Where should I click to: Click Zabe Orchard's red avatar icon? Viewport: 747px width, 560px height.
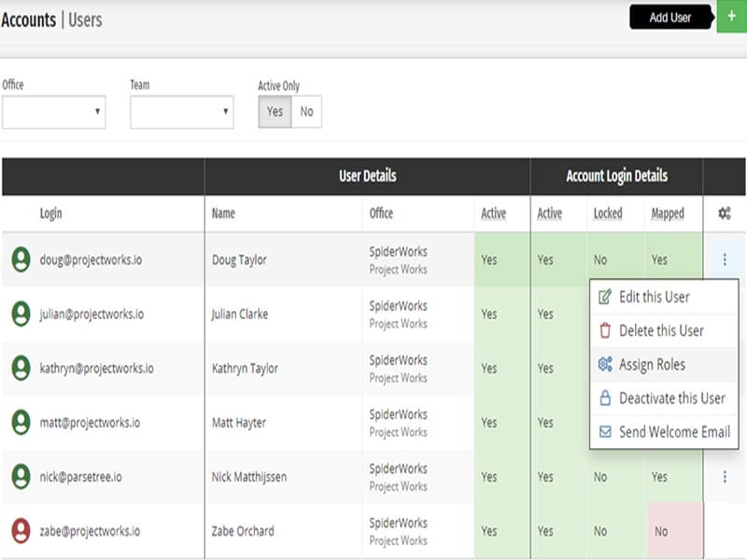pyautogui.click(x=21, y=531)
